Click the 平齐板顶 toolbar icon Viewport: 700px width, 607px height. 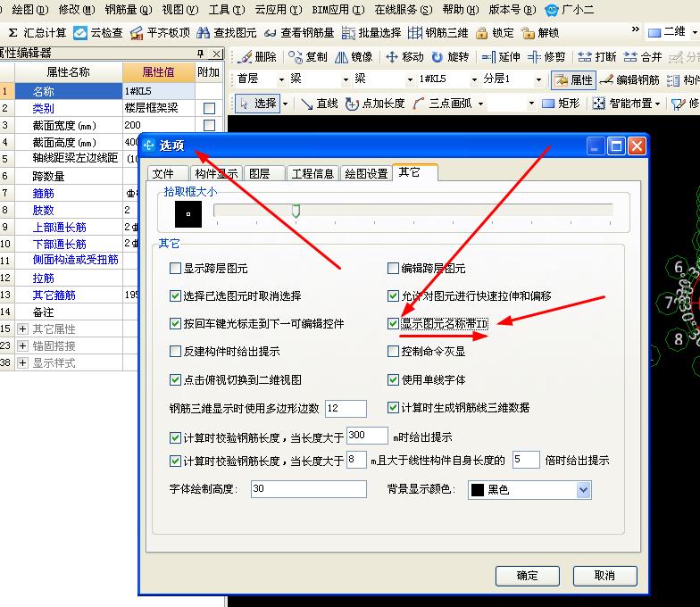[x=137, y=33]
